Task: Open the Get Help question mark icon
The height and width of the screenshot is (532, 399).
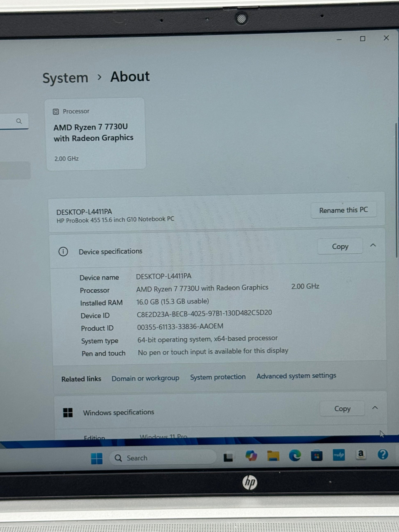Action: (x=383, y=454)
